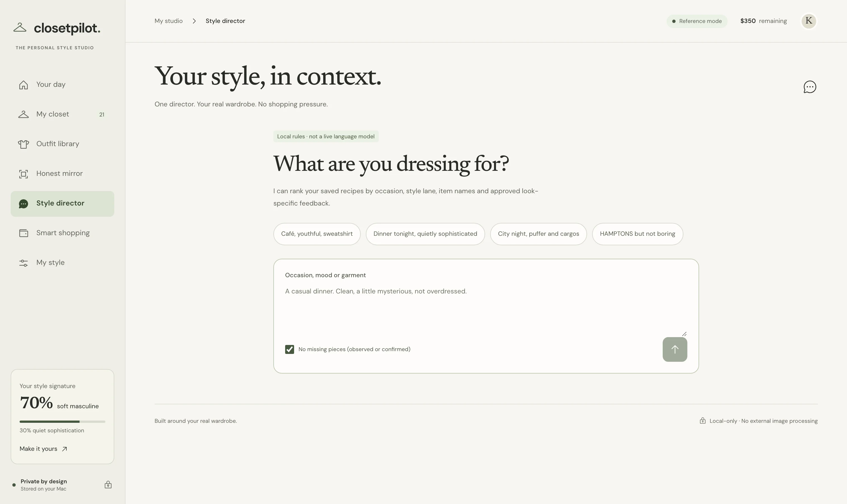Go to My closet section
This screenshot has height=504, width=847.
click(x=62, y=115)
